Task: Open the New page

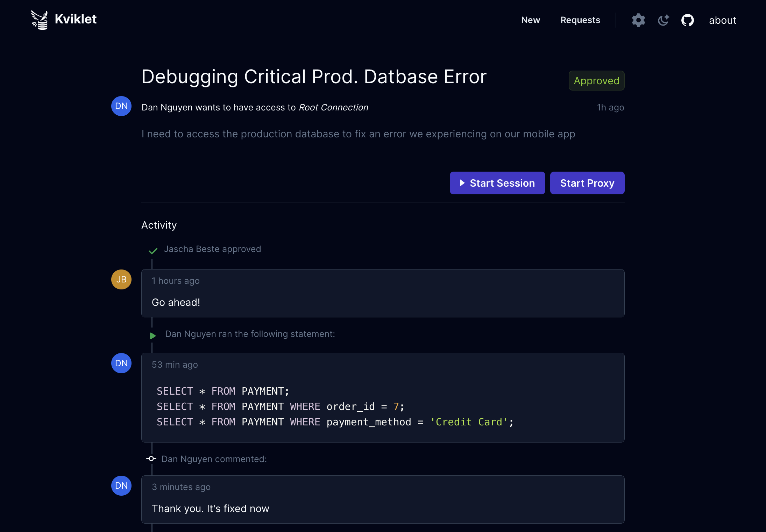Action: (531, 20)
